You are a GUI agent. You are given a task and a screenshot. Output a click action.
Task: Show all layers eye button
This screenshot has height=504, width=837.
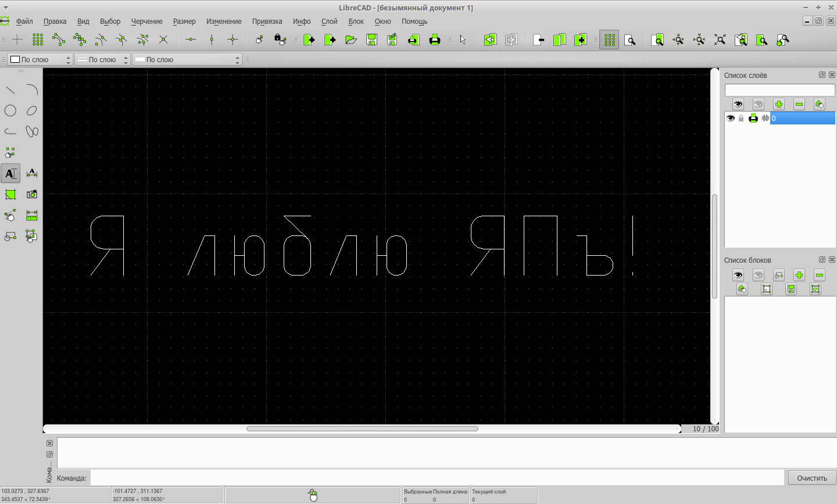point(738,104)
